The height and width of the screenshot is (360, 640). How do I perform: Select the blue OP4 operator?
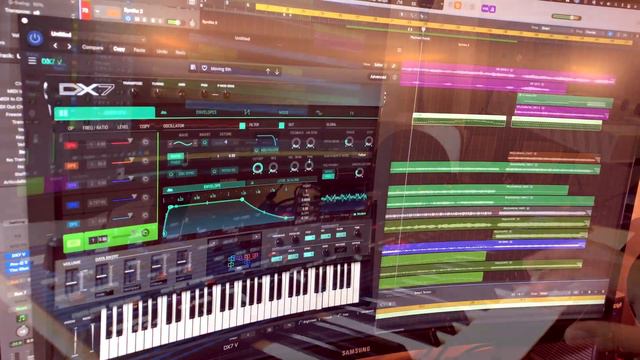coord(73,204)
